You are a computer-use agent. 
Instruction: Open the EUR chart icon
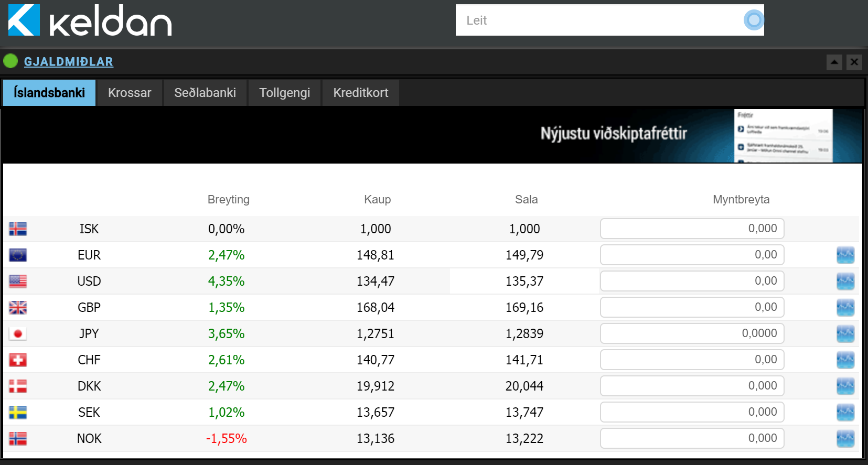point(845,255)
